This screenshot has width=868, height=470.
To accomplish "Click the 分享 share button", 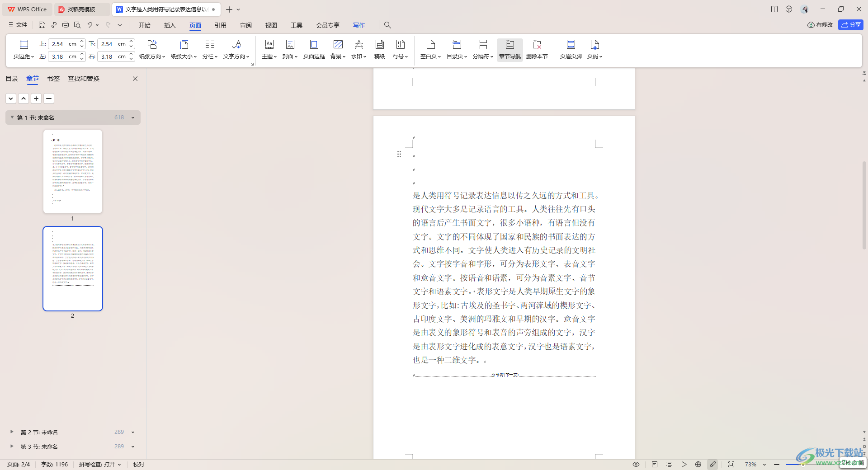I will [851, 25].
